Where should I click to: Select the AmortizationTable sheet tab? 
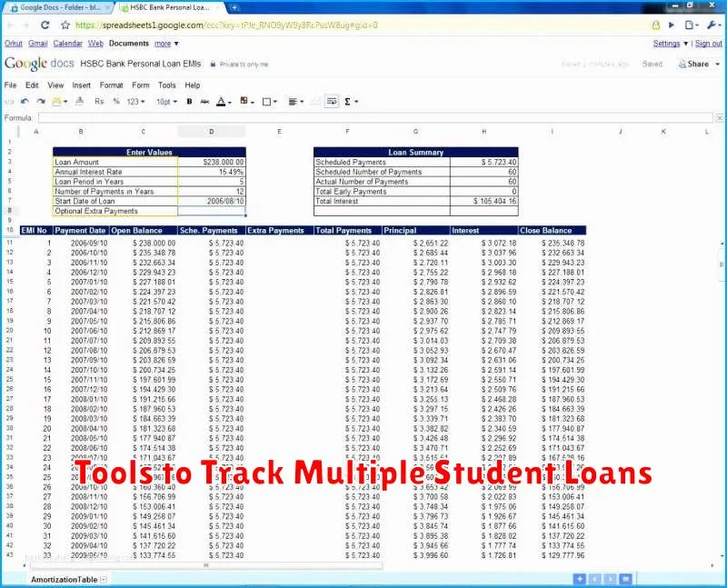tap(64, 579)
